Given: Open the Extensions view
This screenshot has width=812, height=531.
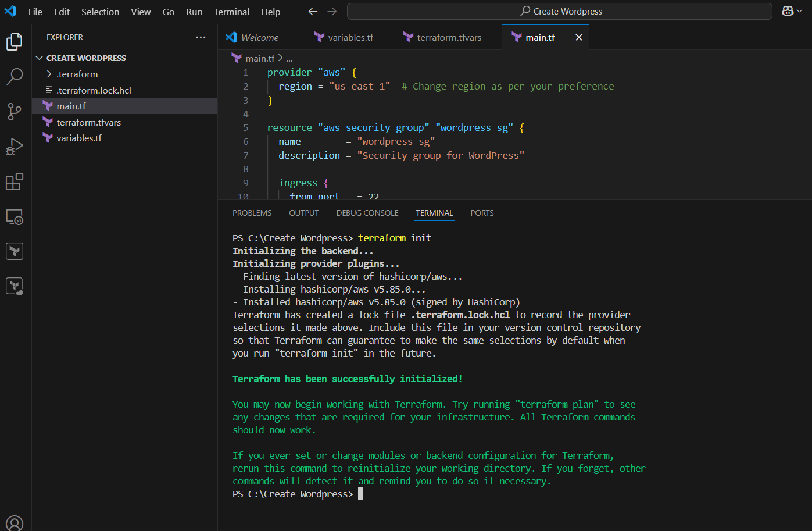Looking at the screenshot, I should (x=15, y=181).
